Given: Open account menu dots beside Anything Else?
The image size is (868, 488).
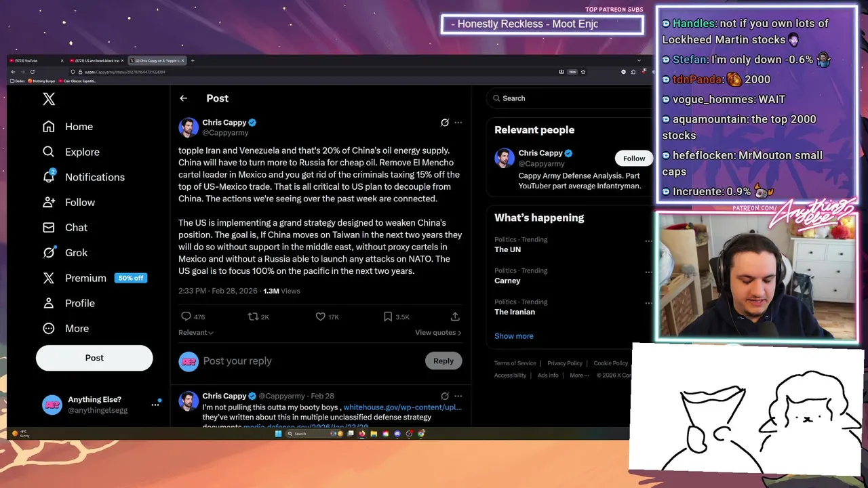Looking at the screenshot, I should pyautogui.click(x=155, y=405).
